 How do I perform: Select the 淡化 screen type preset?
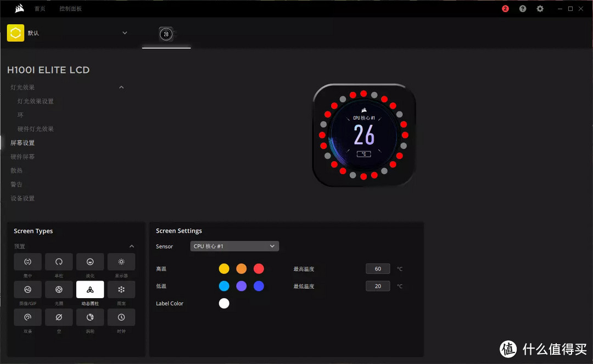[90, 261]
